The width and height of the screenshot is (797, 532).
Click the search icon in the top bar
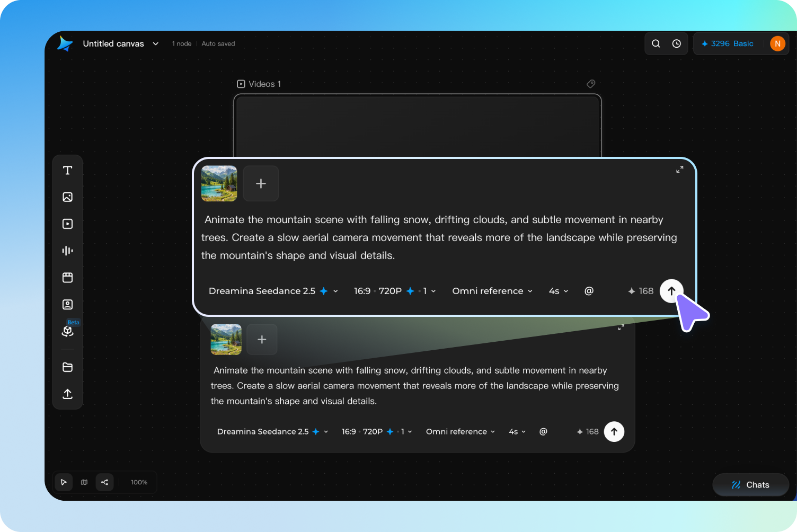656,43
